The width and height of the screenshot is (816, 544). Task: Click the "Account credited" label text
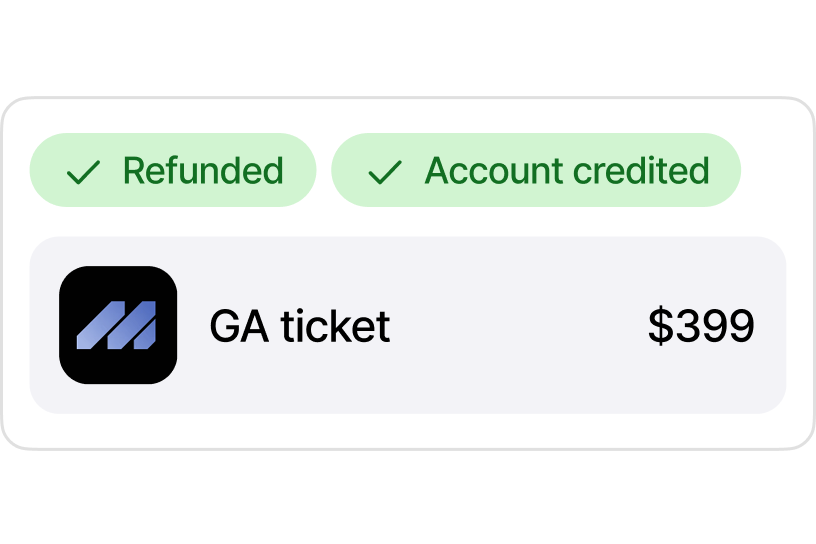tap(567, 171)
